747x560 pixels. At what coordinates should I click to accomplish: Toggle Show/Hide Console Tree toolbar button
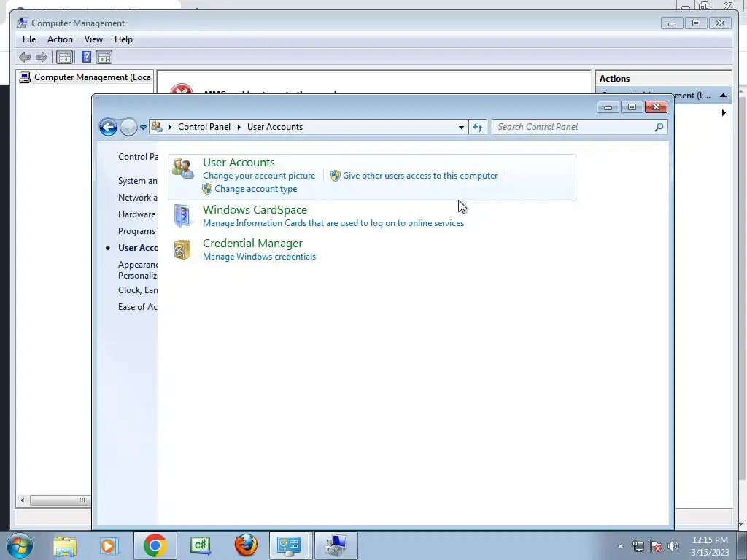tap(64, 58)
